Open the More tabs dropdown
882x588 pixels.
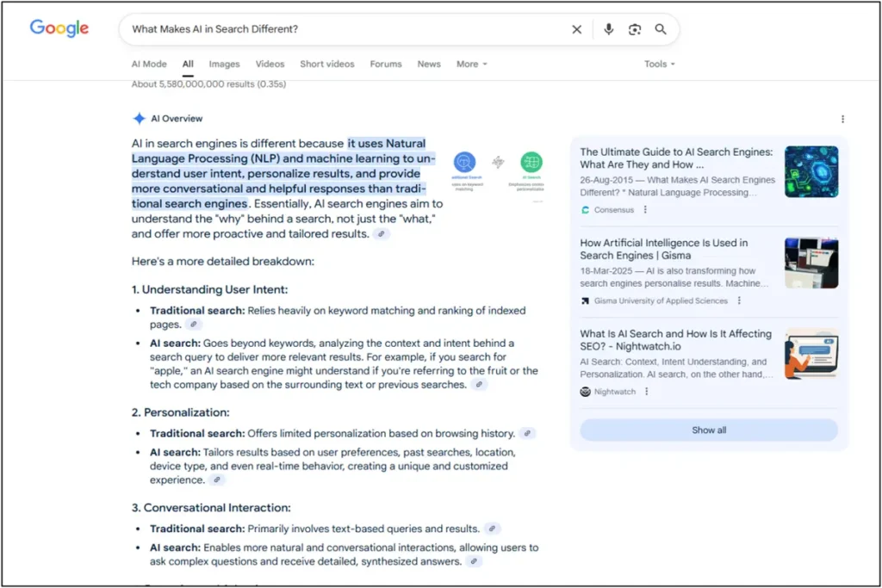coord(471,64)
